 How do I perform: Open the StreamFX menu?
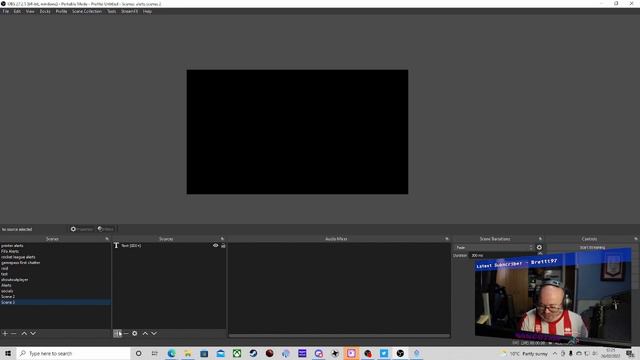coord(129,11)
